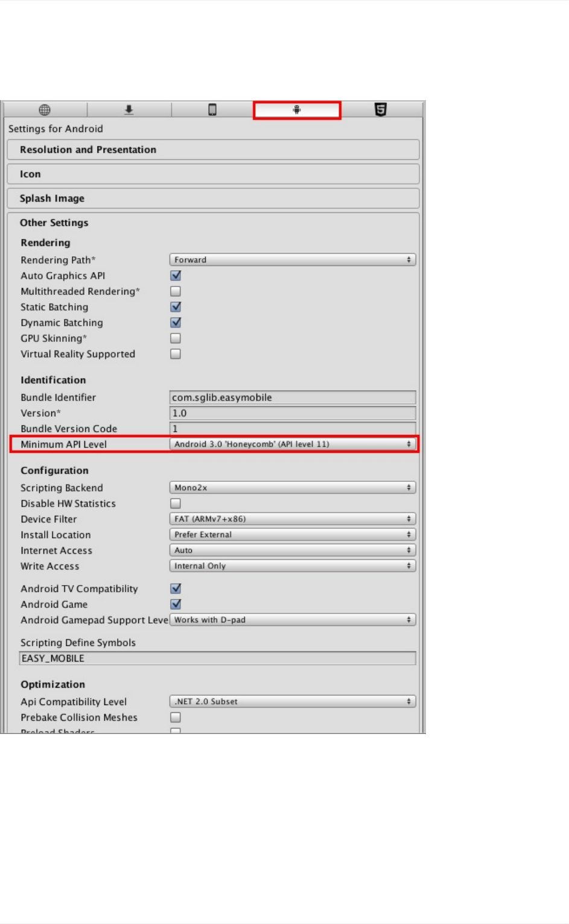Click the 'Minimum API Level' label
This screenshot has width=569, height=924.
63,445
